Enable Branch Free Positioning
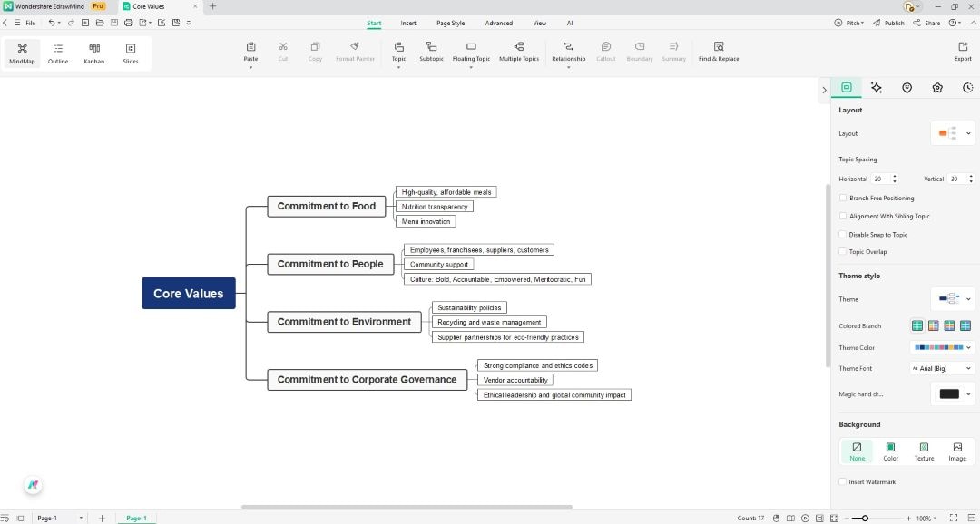 coord(843,198)
